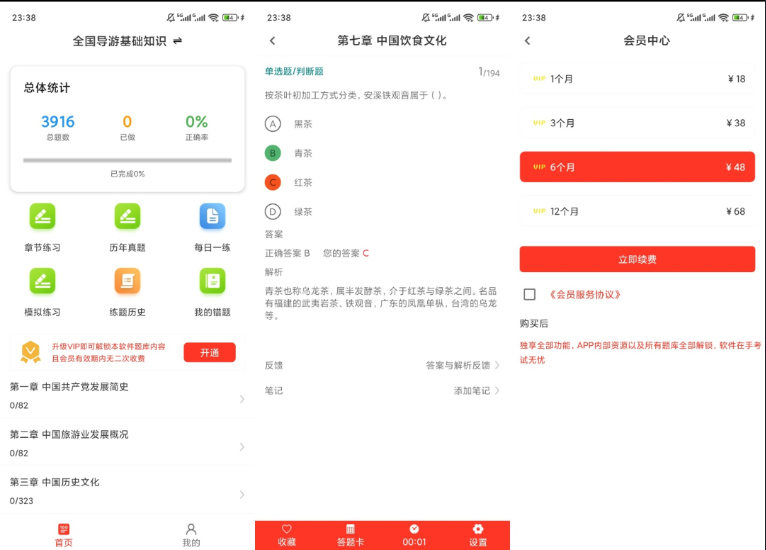The image size is (766, 550).
Task: Tap the muted bell status icon in the middle screen
Action: [x=426, y=18]
